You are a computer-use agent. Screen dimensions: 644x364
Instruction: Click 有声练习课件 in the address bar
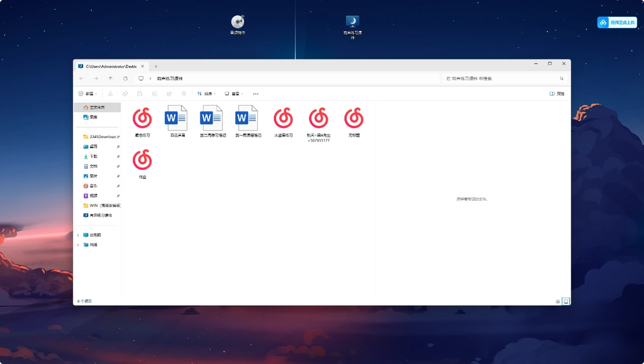[170, 78]
